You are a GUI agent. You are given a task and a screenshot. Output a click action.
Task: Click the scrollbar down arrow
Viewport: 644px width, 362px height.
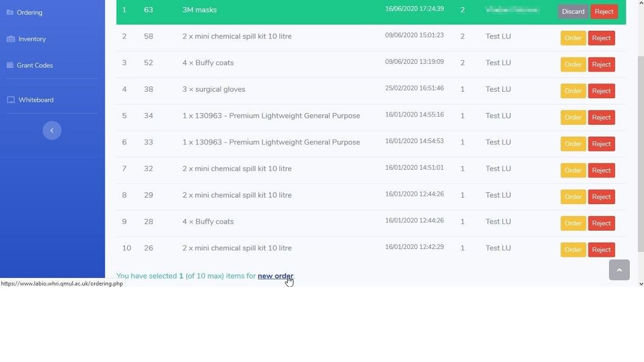click(640, 283)
